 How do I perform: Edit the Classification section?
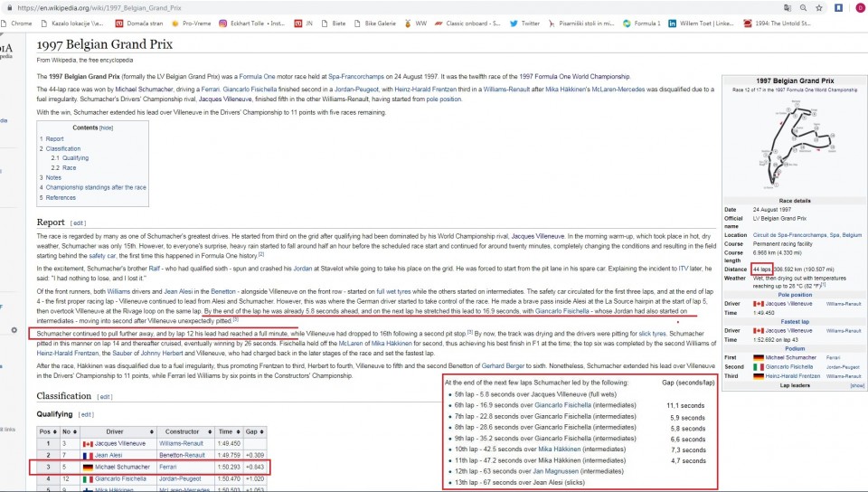(x=105, y=397)
